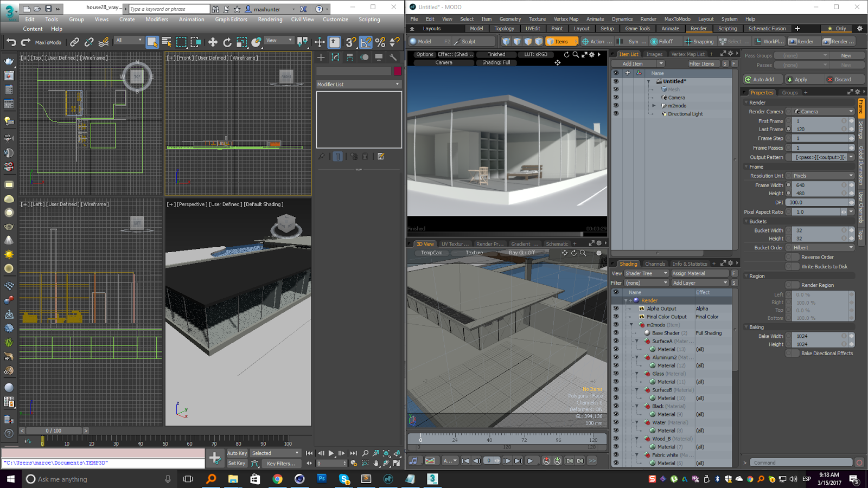The width and height of the screenshot is (868, 488).
Task: Hide the Camera item in Item List
Action: coord(616,98)
